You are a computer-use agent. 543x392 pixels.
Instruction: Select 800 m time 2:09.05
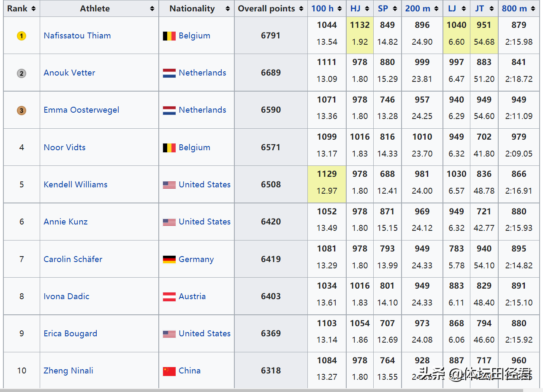point(519,154)
